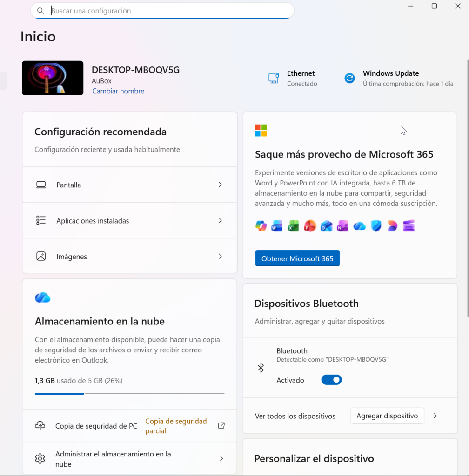Click the Pantalla laptop icon

pyautogui.click(x=41, y=185)
